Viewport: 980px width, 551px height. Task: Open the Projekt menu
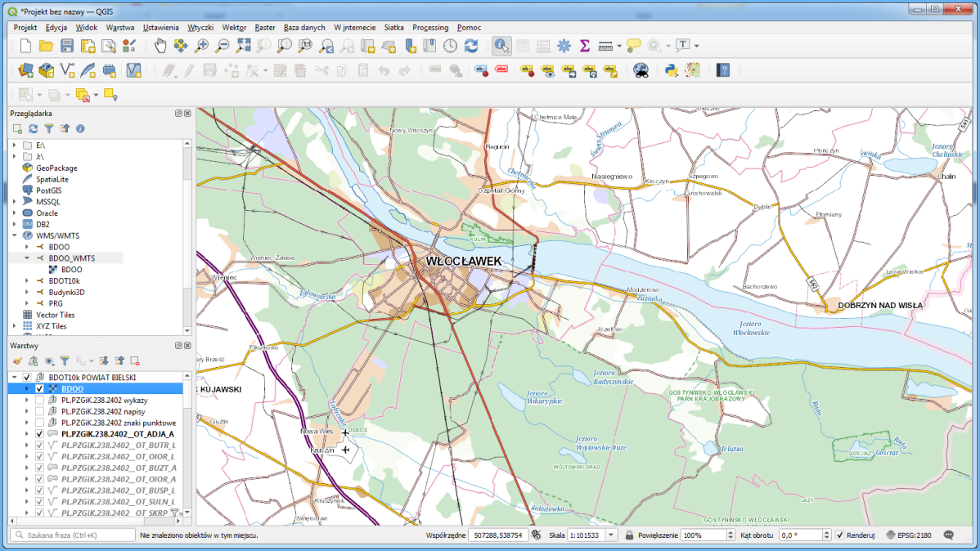[25, 28]
